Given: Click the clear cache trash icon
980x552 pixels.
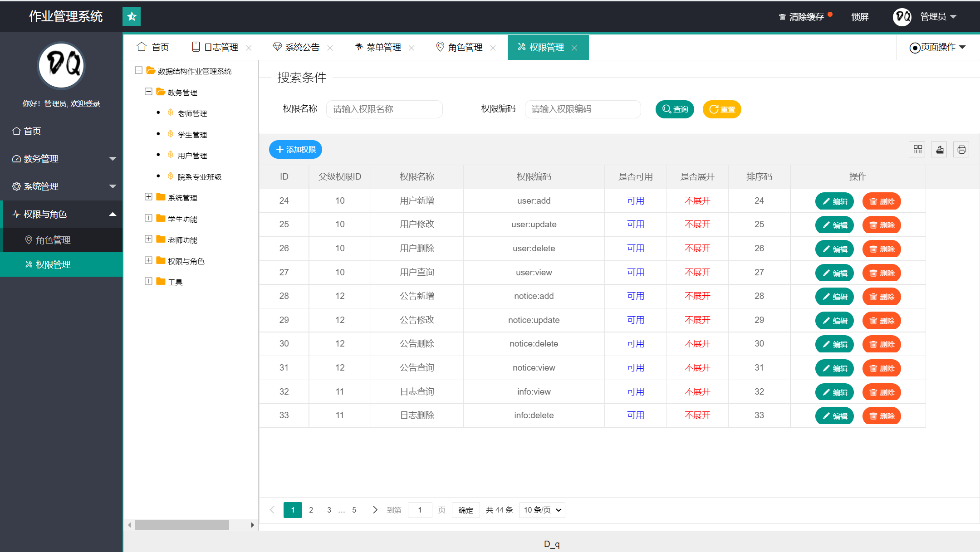Looking at the screenshot, I should 782,17.
